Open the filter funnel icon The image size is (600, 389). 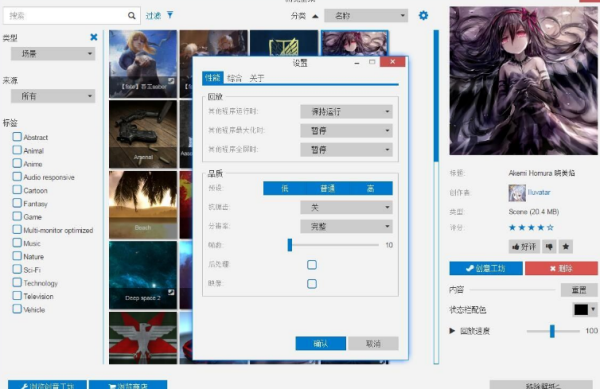170,15
